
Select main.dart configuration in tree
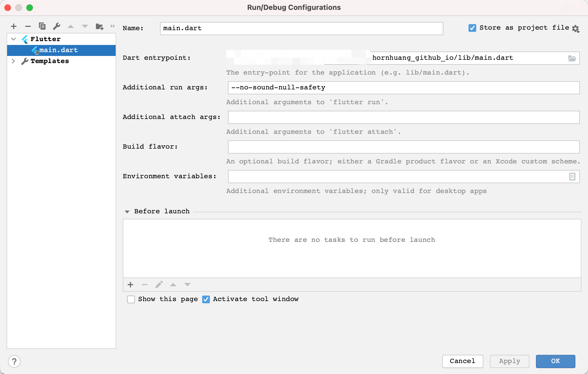[x=61, y=50]
